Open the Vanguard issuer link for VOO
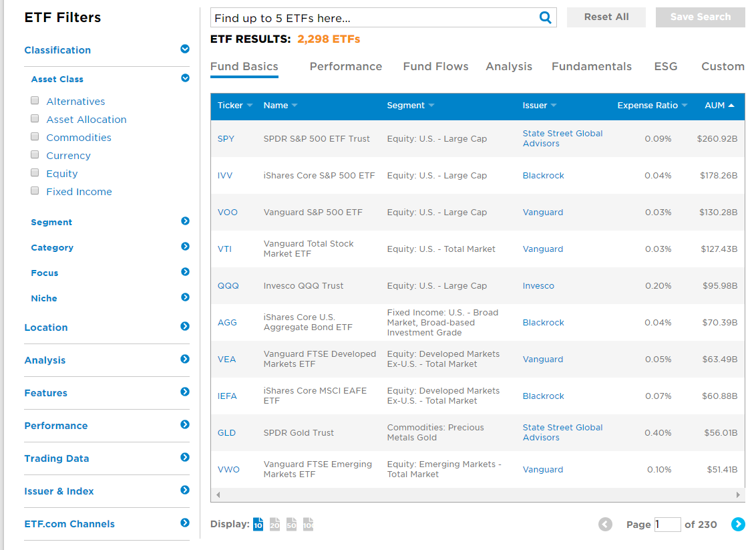 pyautogui.click(x=543, y=212)
